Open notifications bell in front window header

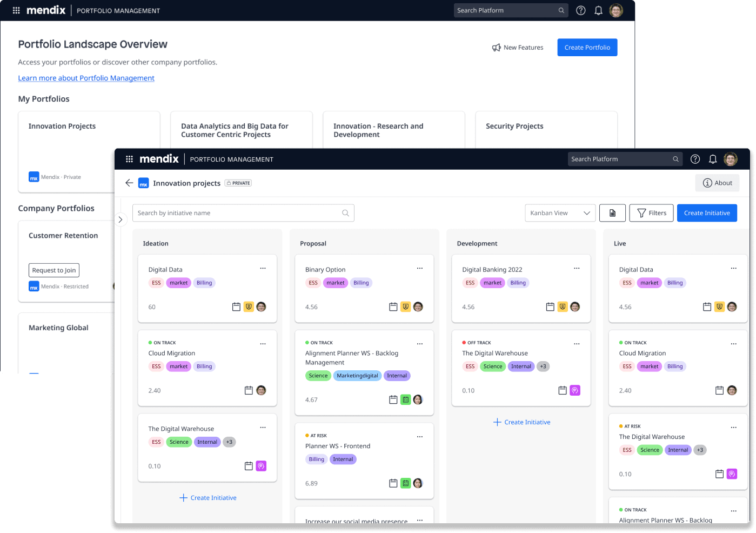point(713,159)
